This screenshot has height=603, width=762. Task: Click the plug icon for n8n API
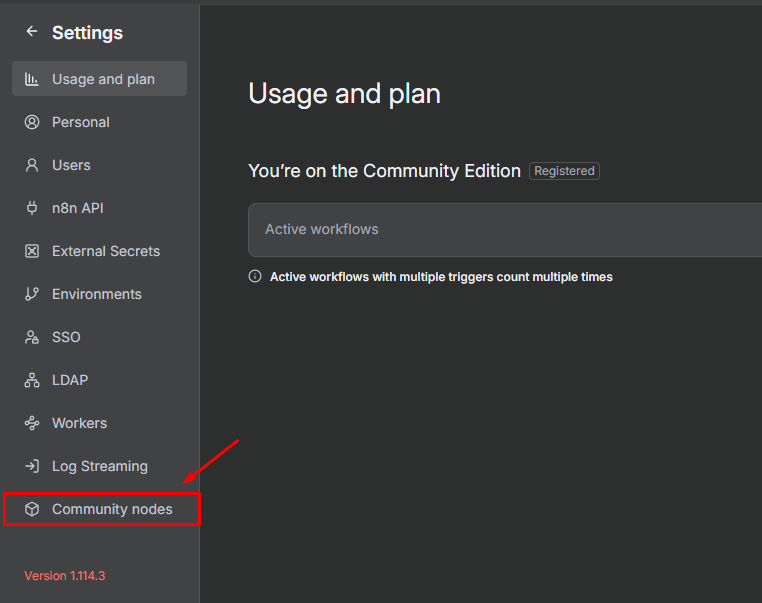click(x=32, y=208)
